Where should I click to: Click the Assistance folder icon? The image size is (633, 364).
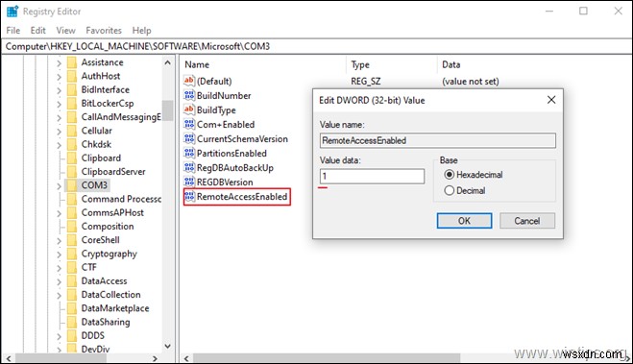click(71, 62)
